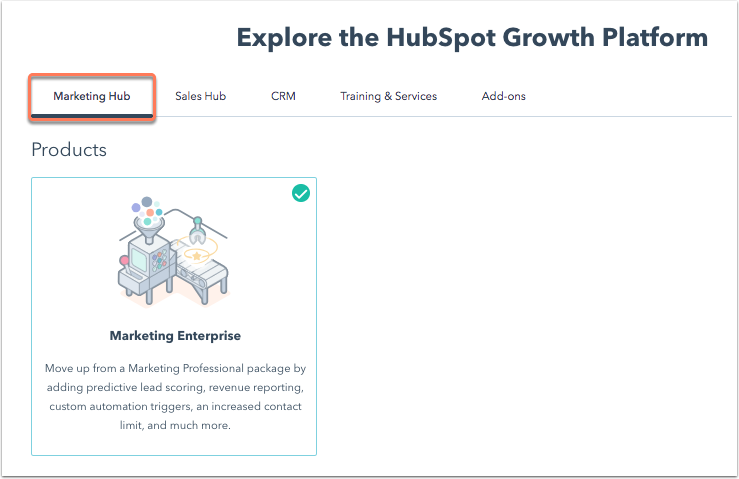Select the Training & Services tab
The height and width of the screenshot is (479, 739).
pyautogui.click(x=388, y=96)
